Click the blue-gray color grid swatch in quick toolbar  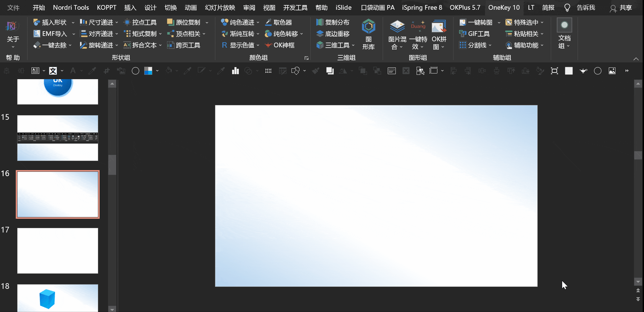tap(148, 71)
